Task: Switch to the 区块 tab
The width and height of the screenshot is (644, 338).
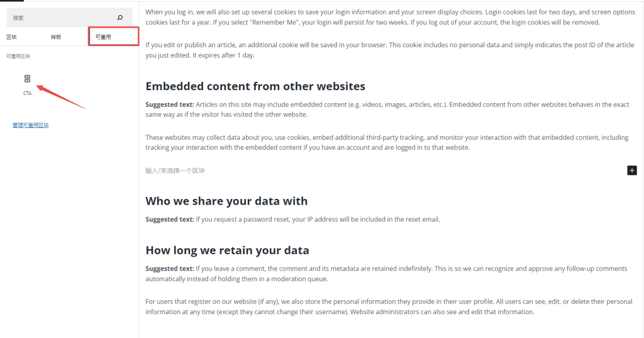Action: (11, 37)
